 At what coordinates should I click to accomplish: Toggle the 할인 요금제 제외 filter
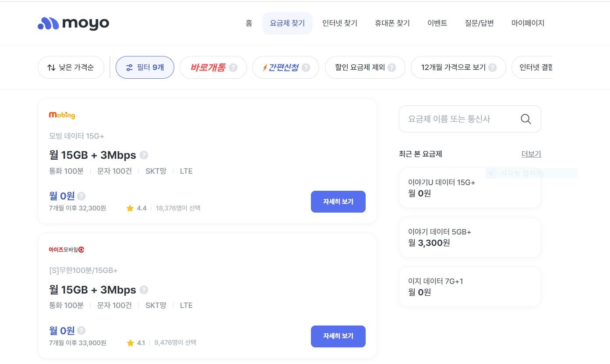coord(360,67)
